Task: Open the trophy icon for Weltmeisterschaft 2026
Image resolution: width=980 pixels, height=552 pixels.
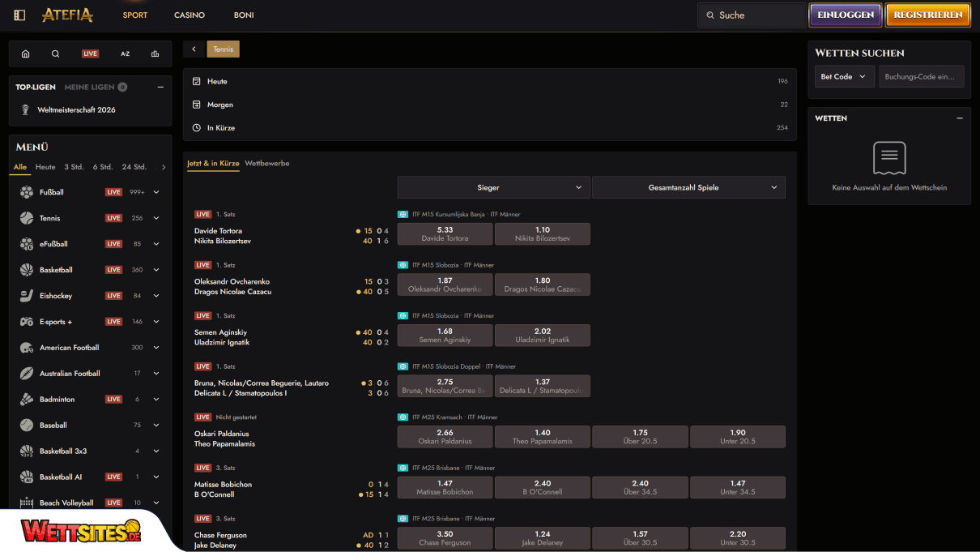Action: [x=26, y=110]
